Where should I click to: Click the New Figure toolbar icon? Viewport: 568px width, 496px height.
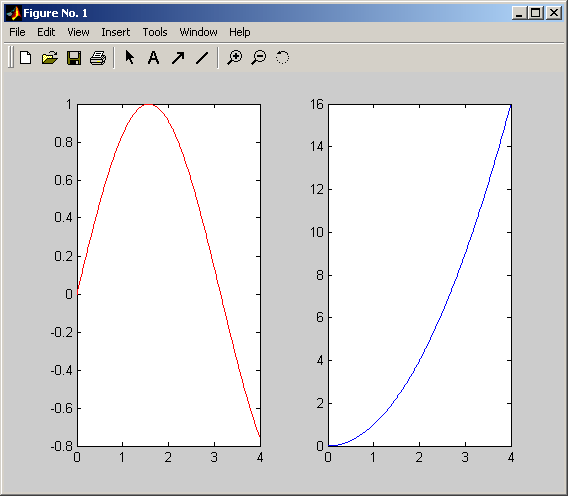26,58
